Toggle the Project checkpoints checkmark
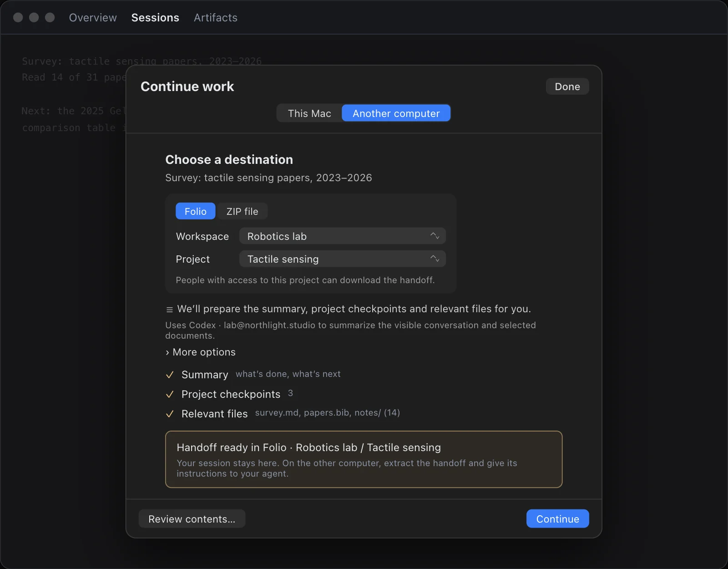 [x=170, y=394]
